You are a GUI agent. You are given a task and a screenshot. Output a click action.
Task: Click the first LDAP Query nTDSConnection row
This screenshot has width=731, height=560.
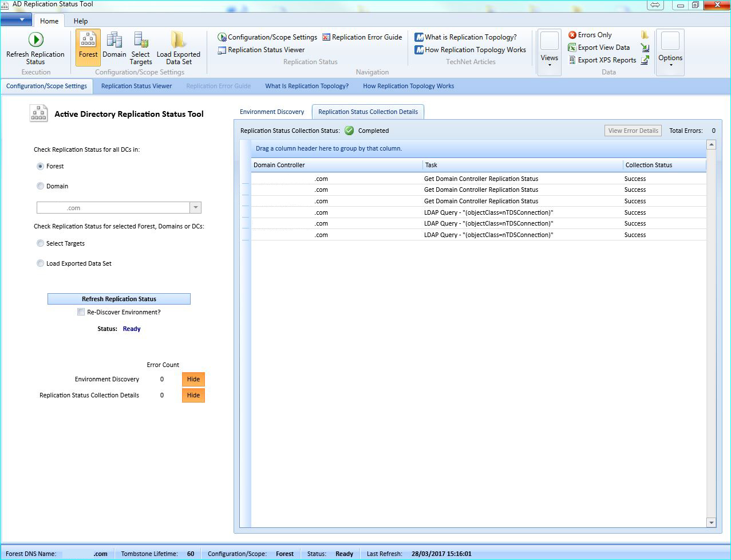(x=479, y=212)
